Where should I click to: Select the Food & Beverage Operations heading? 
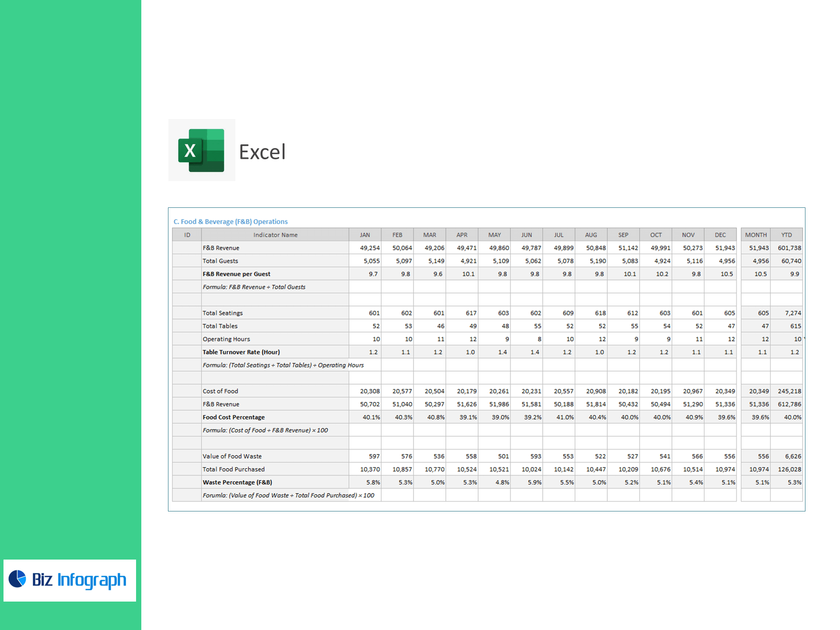click(x=231, y=221)
